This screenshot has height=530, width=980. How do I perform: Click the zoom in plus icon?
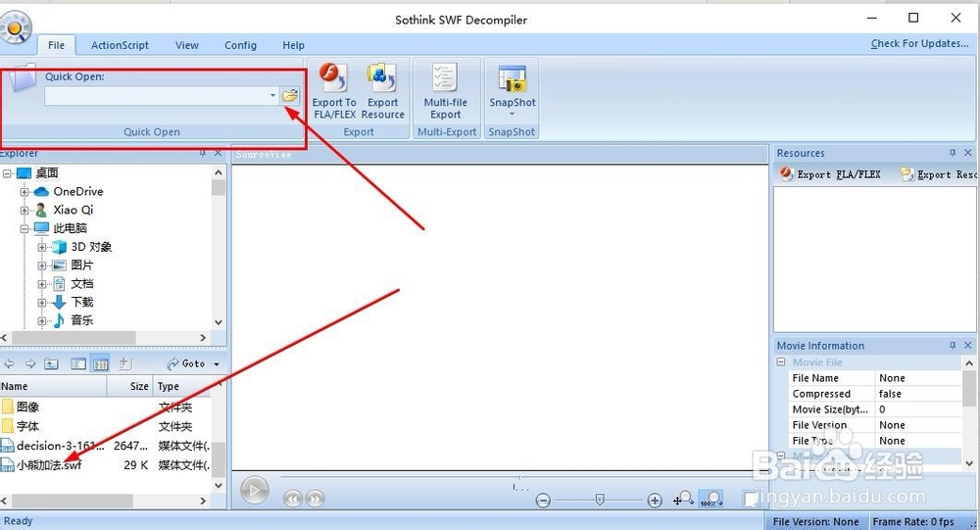pyautogui.click(x=655, y=500)
